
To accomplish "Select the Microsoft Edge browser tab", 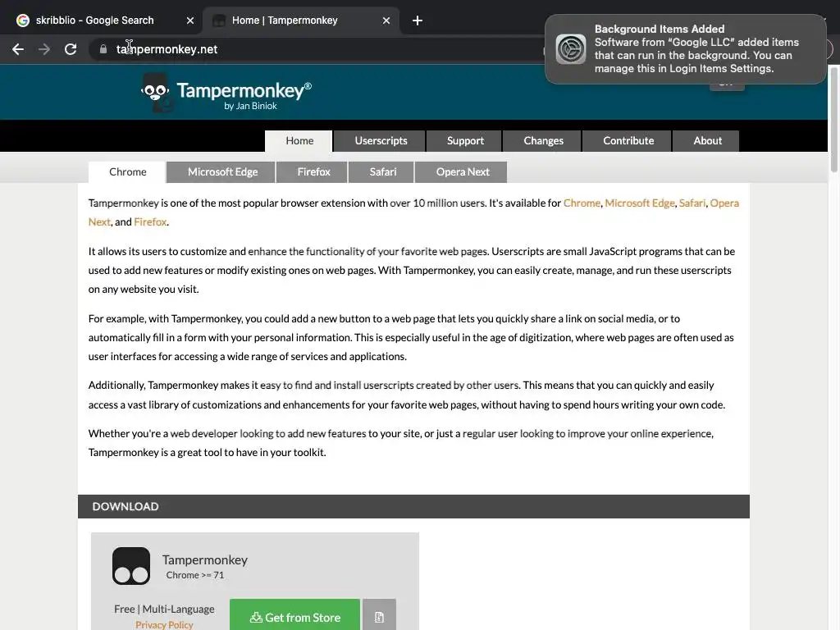I will click(x=222, y=172).
